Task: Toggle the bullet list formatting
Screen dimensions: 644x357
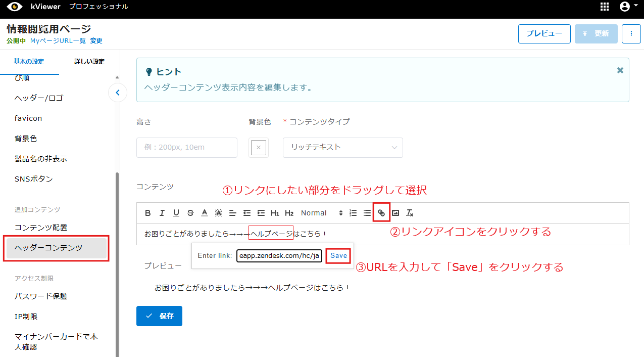Action: 367,212
